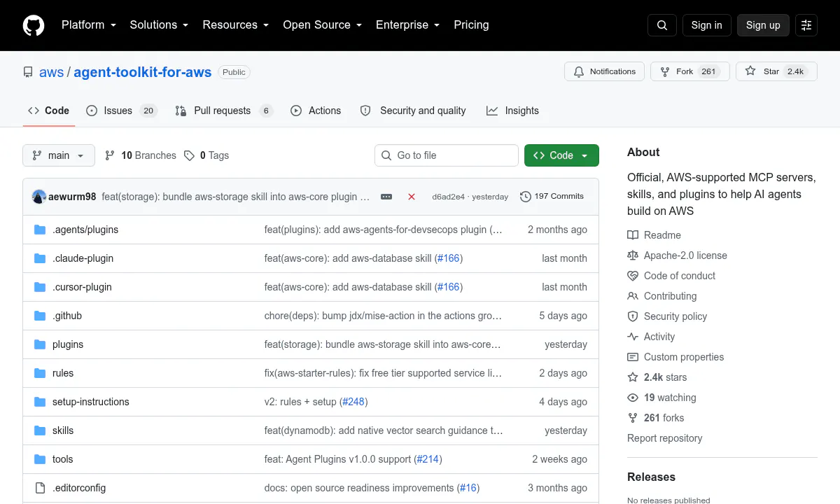Expand the main branch selector
This screenshot has height=504, width=840.
(59, 155)
